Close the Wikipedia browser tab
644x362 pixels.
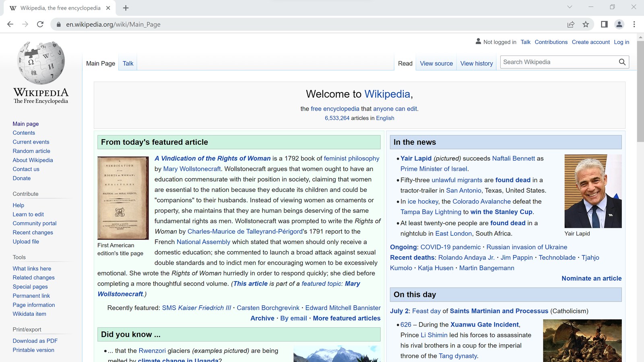tap(108, 8)
